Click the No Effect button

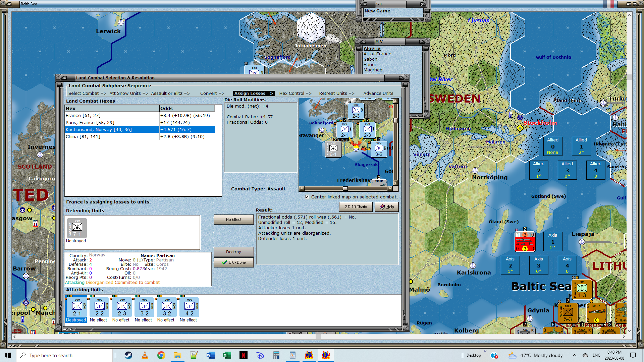coord(233,220)
